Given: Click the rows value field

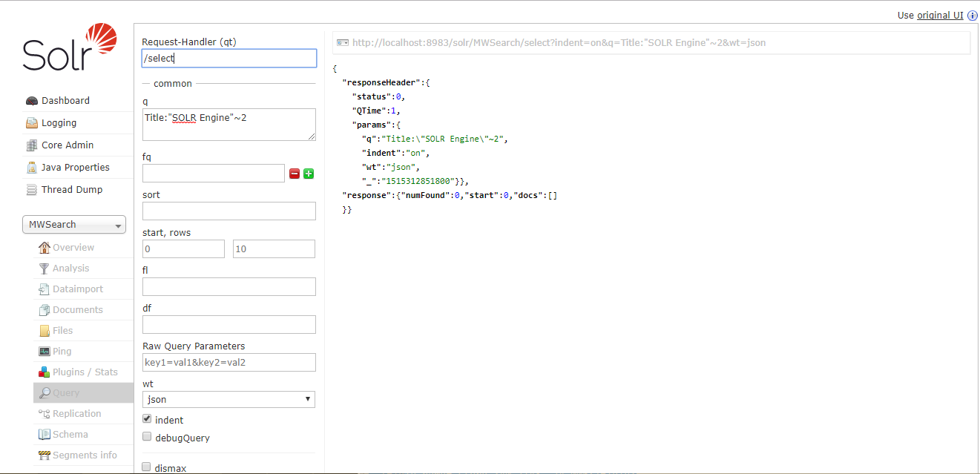Looking at the screenshot, I should tap(274, 249).
